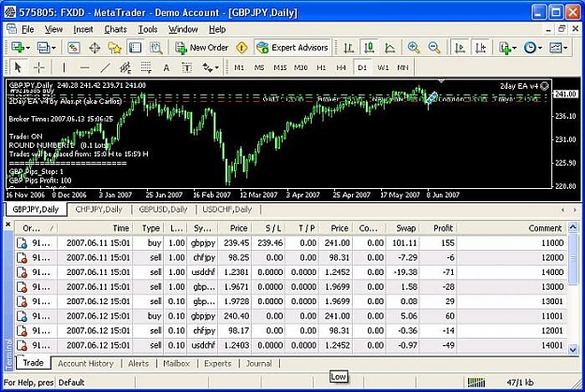
Task: Select the text 'A' tool
Action: coord(167,67)
